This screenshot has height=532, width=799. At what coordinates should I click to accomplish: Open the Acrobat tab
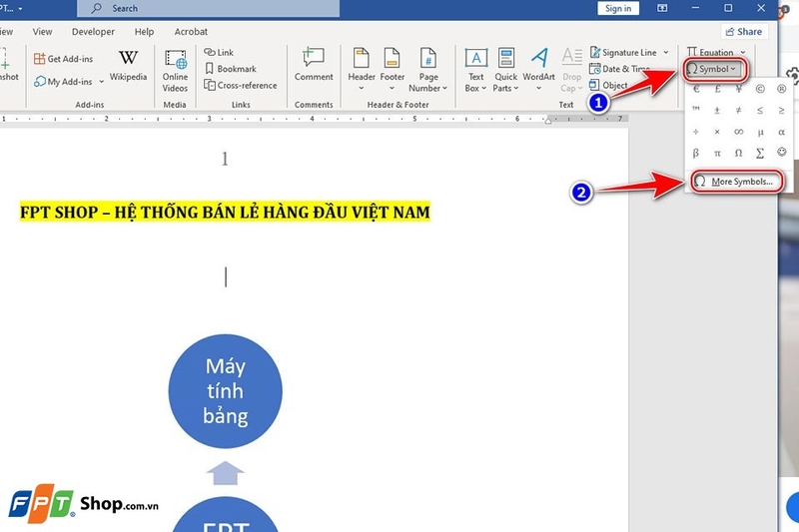click(191, 32)
